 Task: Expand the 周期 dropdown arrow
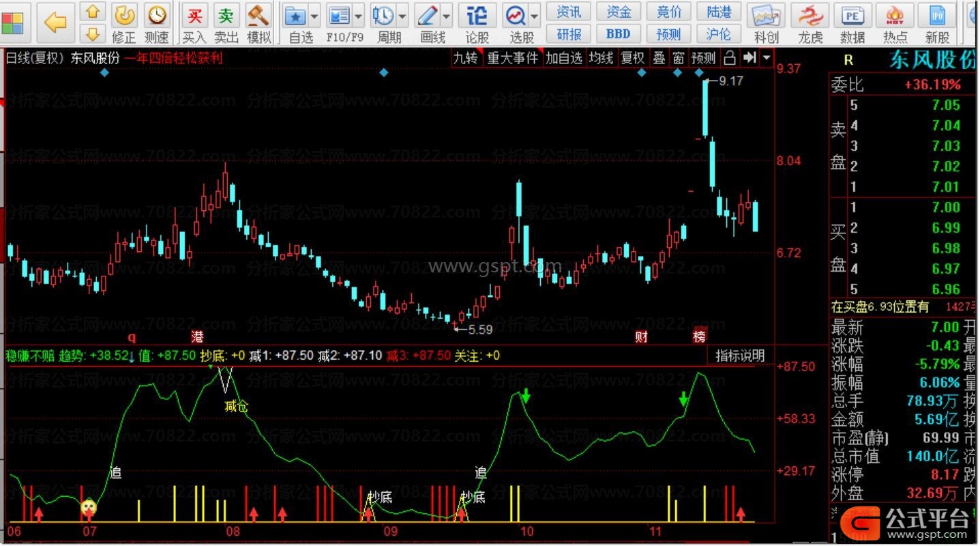click(402, 16)
